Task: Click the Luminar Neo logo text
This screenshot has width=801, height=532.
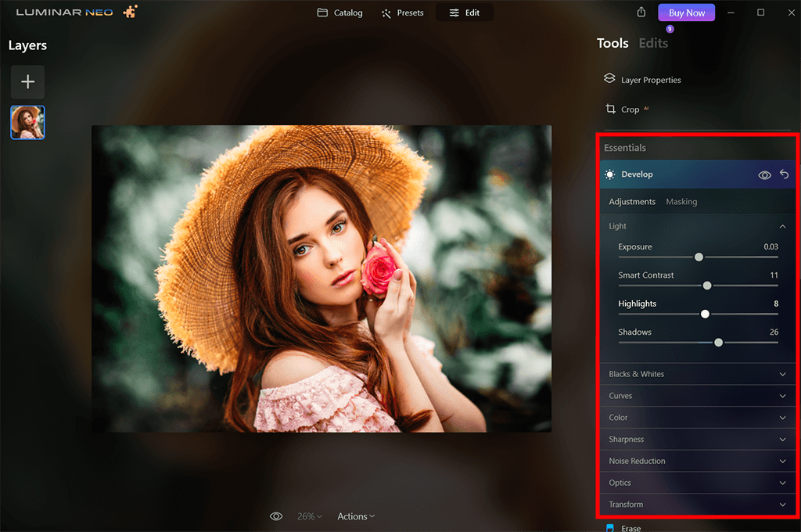Action: point(64,13)
